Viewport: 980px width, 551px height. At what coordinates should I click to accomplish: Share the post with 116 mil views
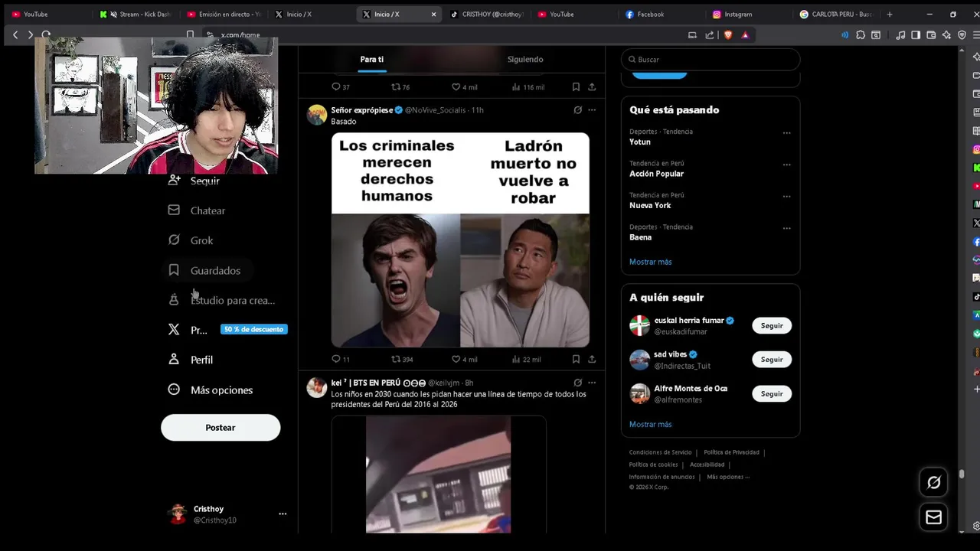592,87
